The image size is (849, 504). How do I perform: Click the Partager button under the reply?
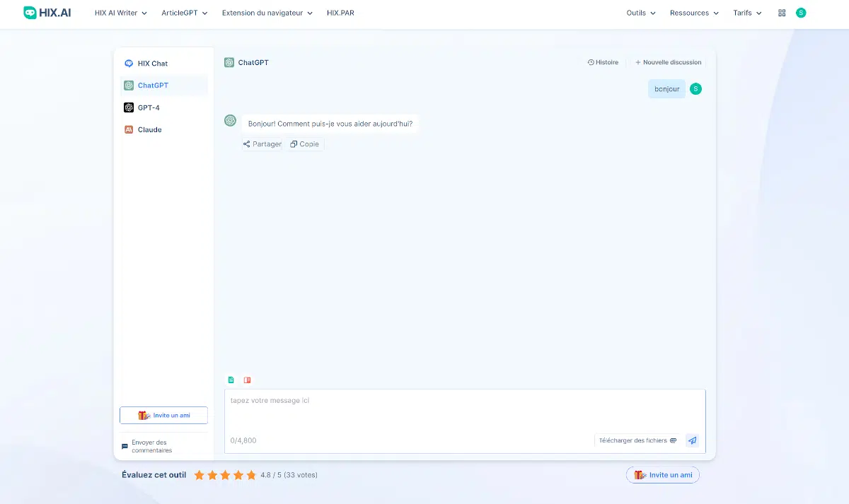[x=262, y=144]
